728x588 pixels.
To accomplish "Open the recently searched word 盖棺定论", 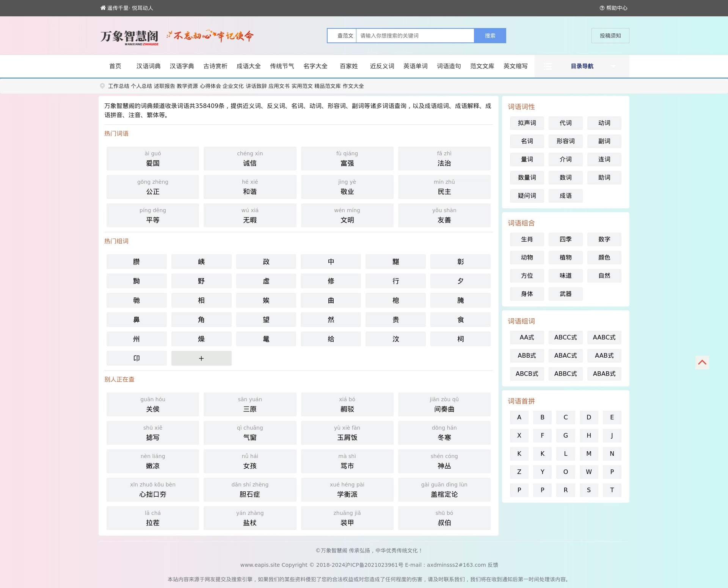I will tap(444, 489).
